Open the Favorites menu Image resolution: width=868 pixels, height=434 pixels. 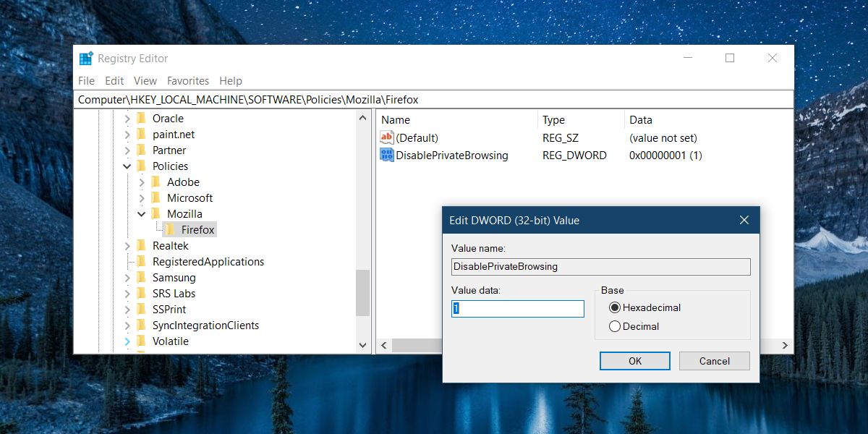tap(188, 81)
